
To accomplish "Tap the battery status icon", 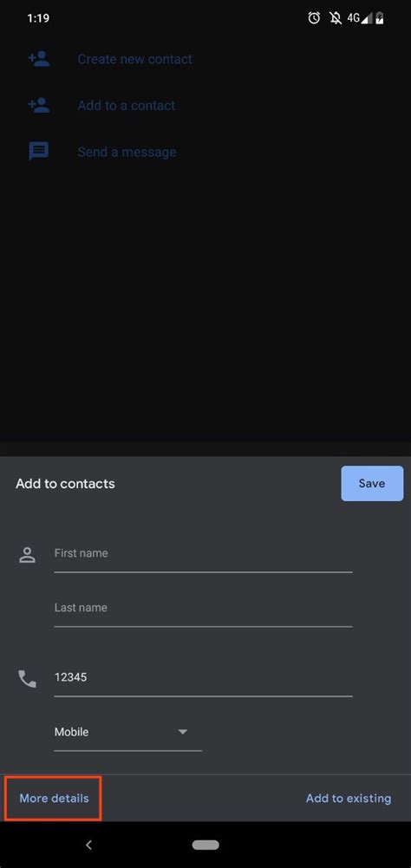I will coord(380,18).
